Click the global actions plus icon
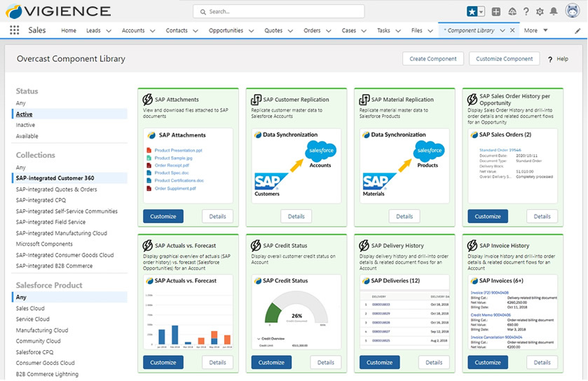This screenshot has width=588, height=381. click(495, 12)
